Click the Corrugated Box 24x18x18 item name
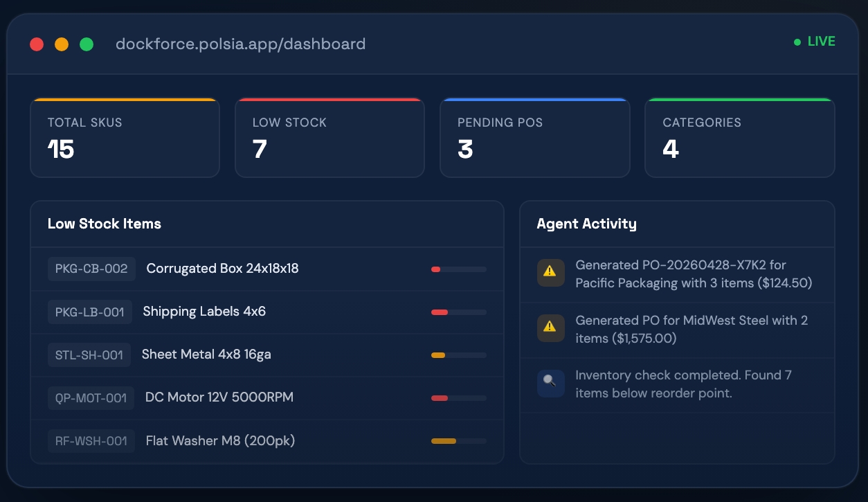This screenshot has height=502, width=868. coord(223,269)
